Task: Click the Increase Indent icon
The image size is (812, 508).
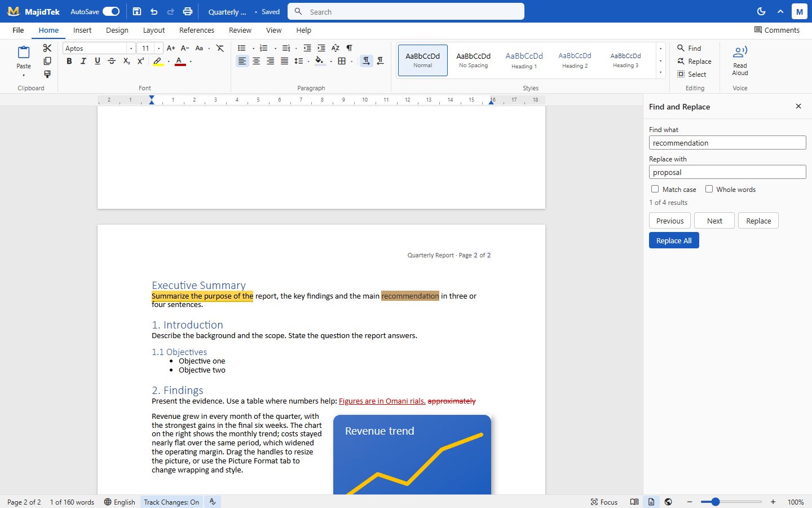Action: [x=321, y=48]
